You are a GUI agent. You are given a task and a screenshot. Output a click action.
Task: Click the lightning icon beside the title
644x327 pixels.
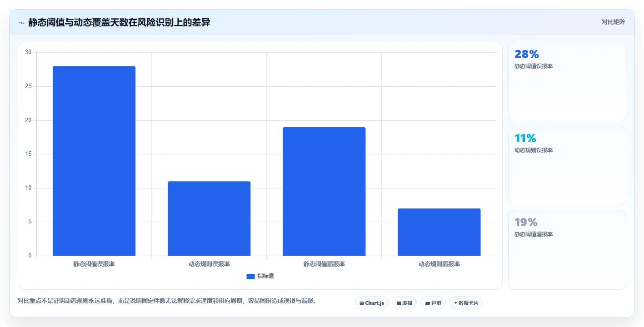22,23
